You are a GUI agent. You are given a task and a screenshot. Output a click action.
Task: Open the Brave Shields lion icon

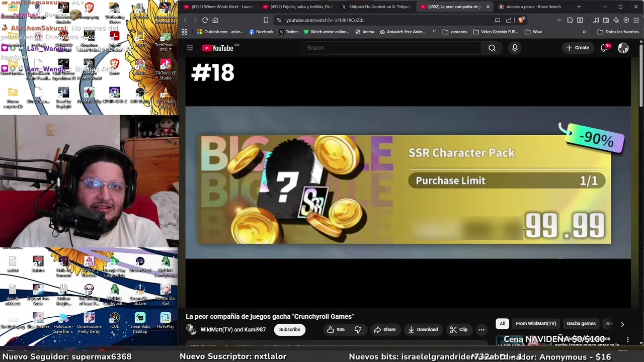click(x=521, y=20)
